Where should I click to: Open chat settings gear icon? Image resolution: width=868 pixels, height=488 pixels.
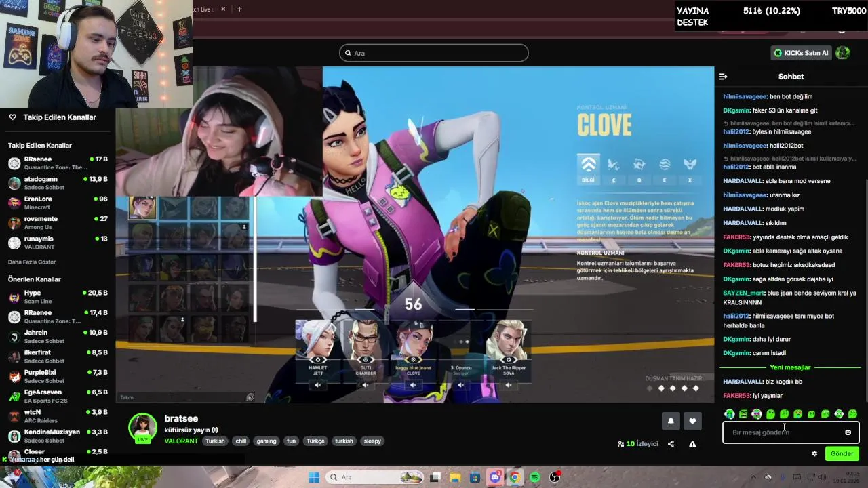(814, 454)
